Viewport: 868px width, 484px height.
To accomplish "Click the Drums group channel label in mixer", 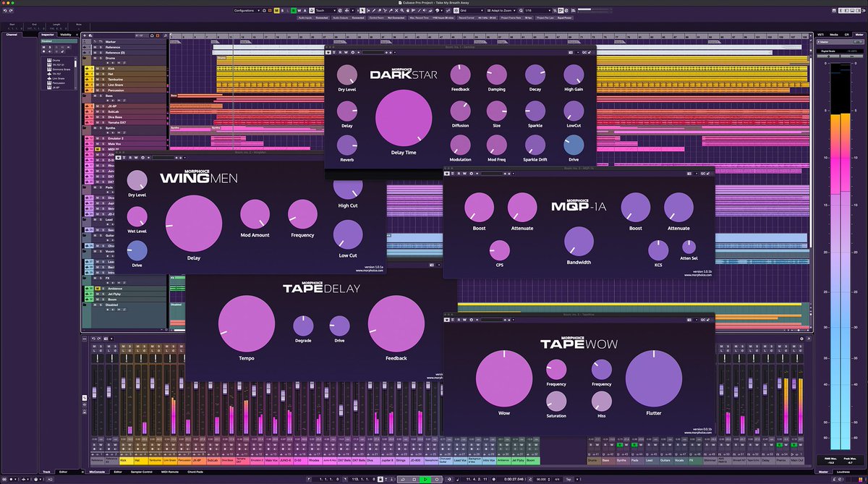I will (x=592, y=460).
